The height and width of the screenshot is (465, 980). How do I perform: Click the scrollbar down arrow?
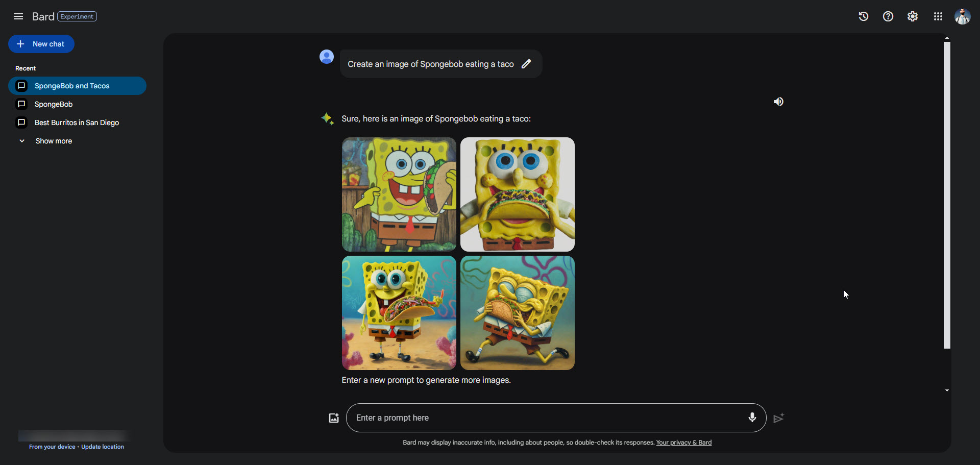coord(947,390)
